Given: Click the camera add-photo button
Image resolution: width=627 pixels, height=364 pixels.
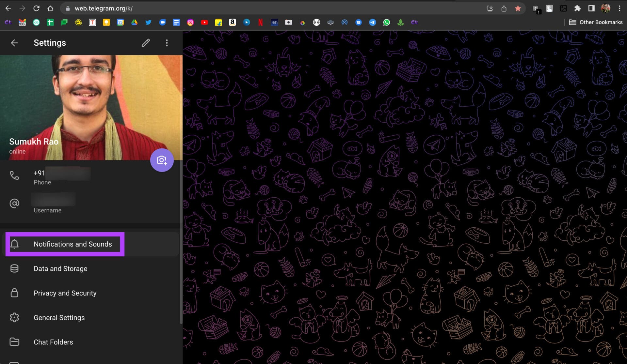Looking at the screenshot, I should coord(162,160).
